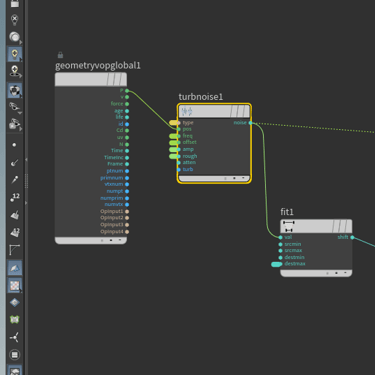
Task: Show Primitive Numbers icon with 12 on face
Action: [x=14, y=232]
